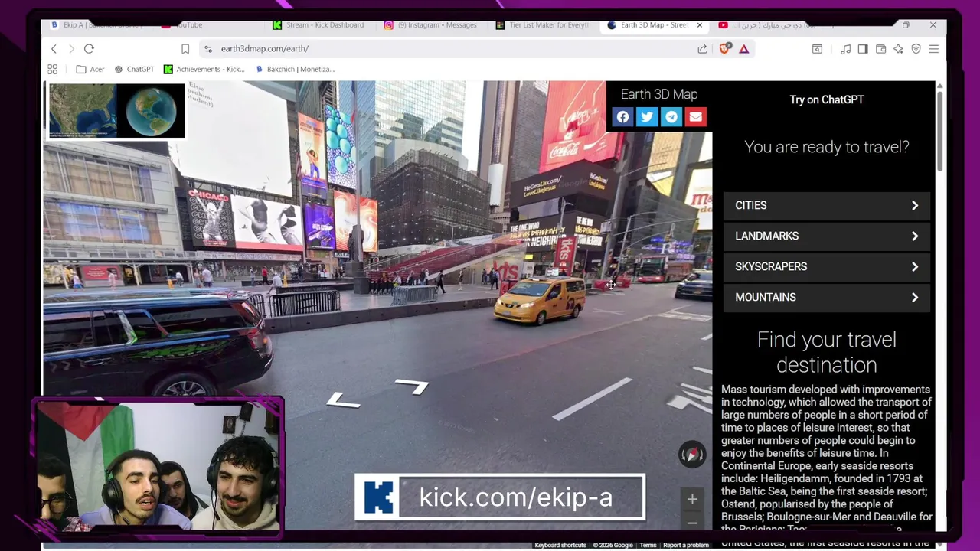Open the apps grid in bookmarks bar
This screenshot has width=980, height=551.
[52, 69]
